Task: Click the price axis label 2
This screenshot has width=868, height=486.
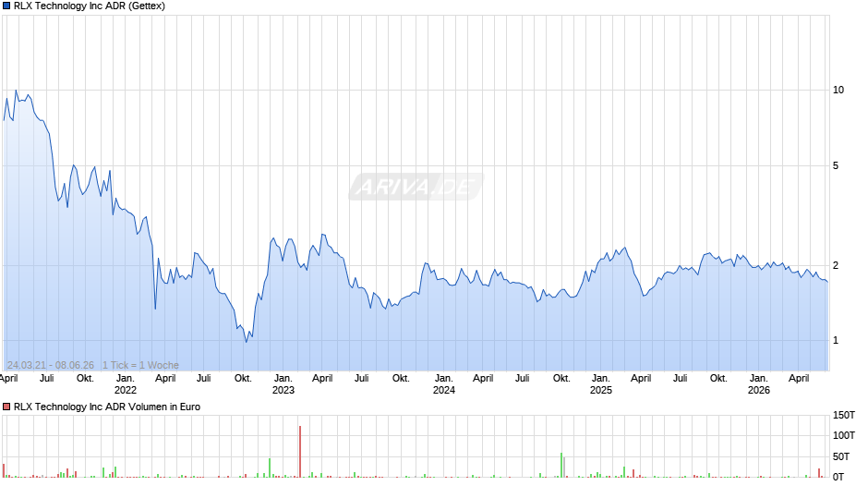Action: pos(836,265)
